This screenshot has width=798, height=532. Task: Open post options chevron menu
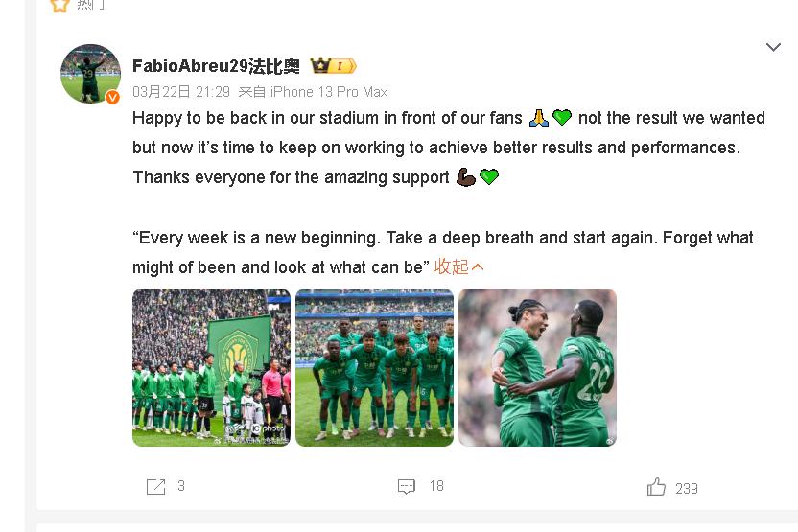point(773,47)
